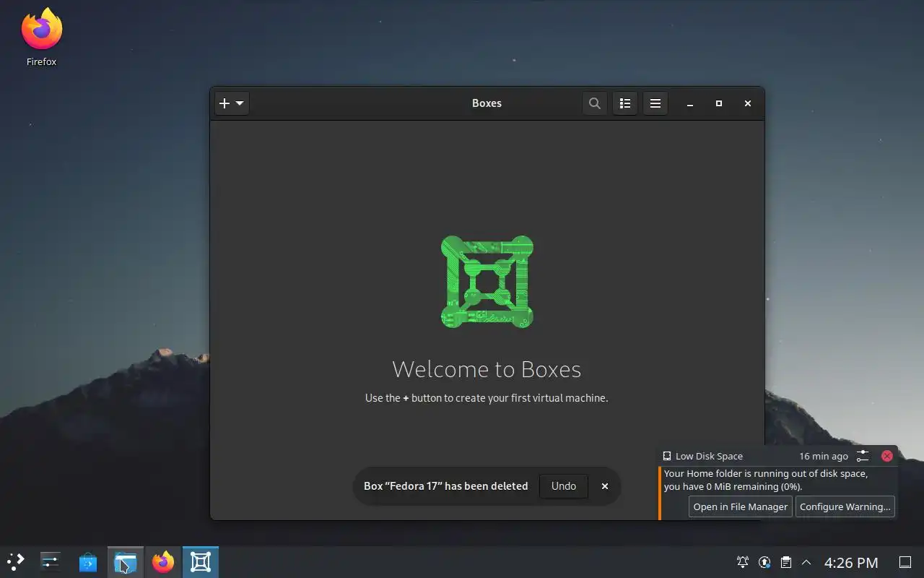Launch Firefox from the taskbar
Screen dimensions: 924x578
[x=163, y=562]
